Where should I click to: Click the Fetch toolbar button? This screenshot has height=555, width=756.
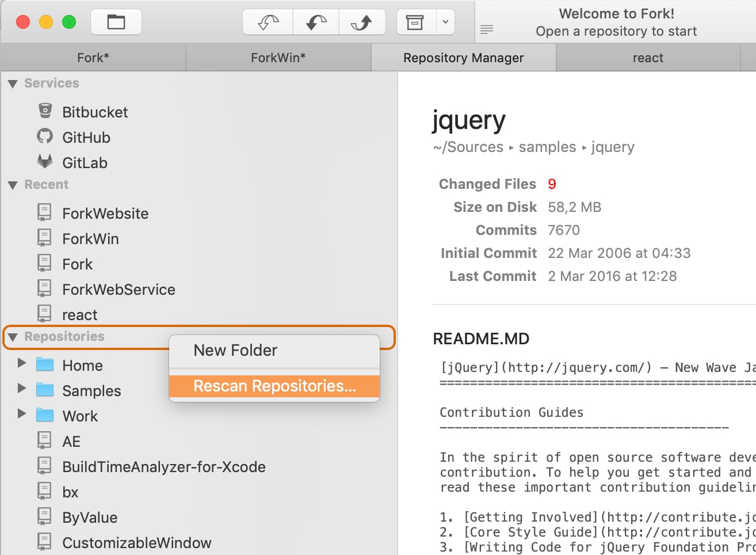pyautogui.click(x=269, y=22)
